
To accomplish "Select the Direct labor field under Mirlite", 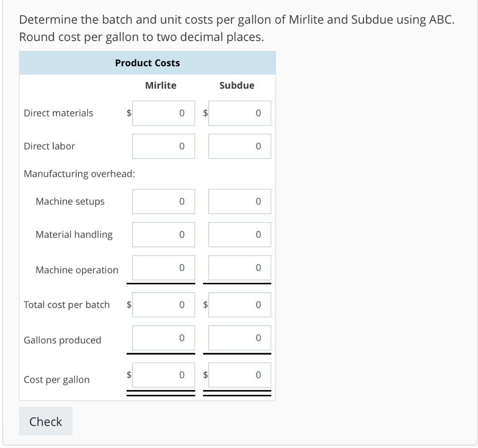I will click(163, 146).
